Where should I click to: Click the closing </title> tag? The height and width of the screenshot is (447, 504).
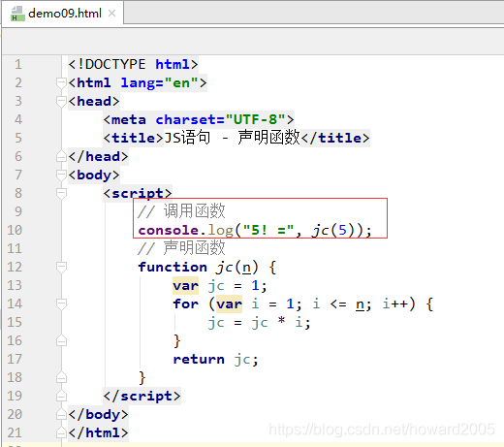pos(335,138)
